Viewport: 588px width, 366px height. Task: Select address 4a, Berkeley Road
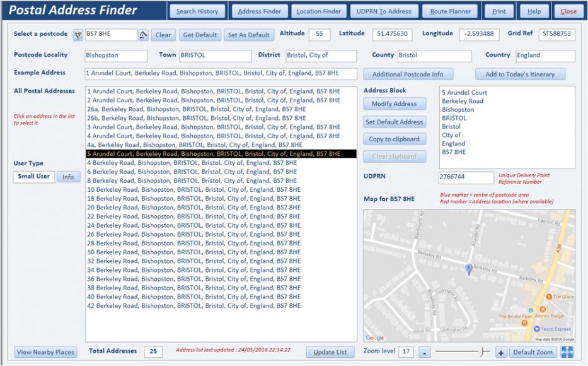(221, 145)
